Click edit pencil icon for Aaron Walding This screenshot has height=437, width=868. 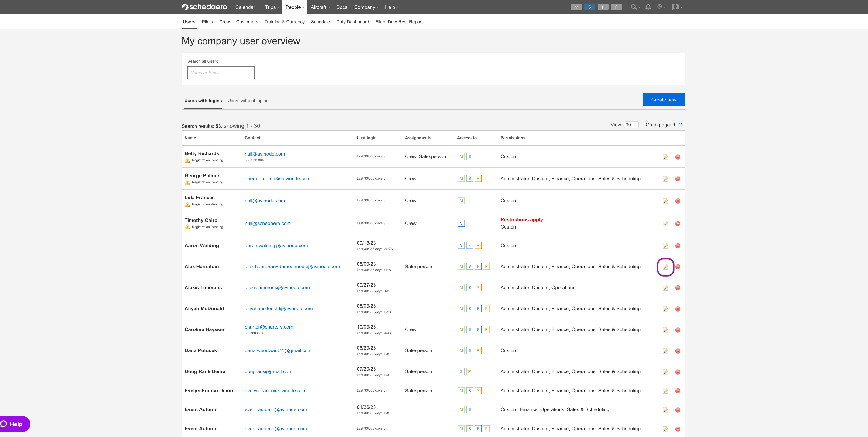click(x=665, y=246)
